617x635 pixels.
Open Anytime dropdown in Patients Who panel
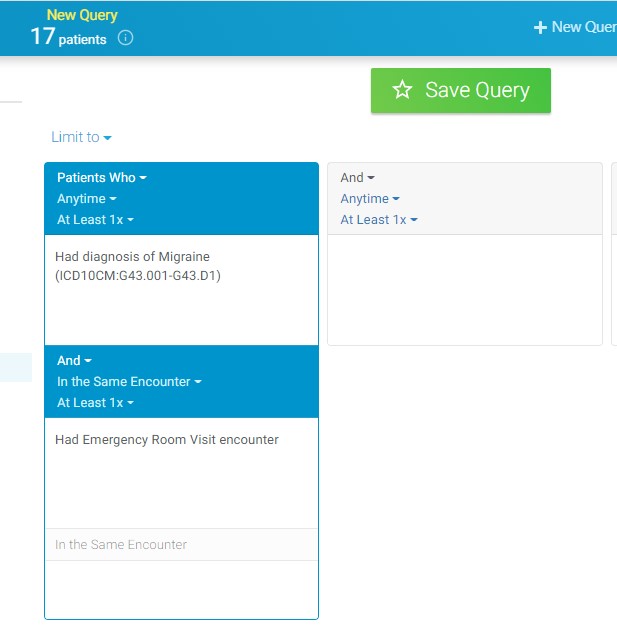pos(86,199)
